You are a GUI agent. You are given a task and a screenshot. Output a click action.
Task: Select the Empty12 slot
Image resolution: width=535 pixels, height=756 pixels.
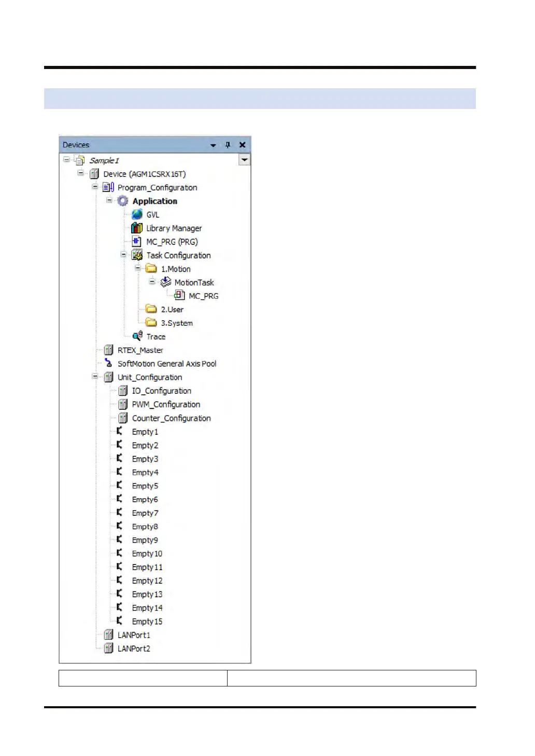[x=147, y=581]
